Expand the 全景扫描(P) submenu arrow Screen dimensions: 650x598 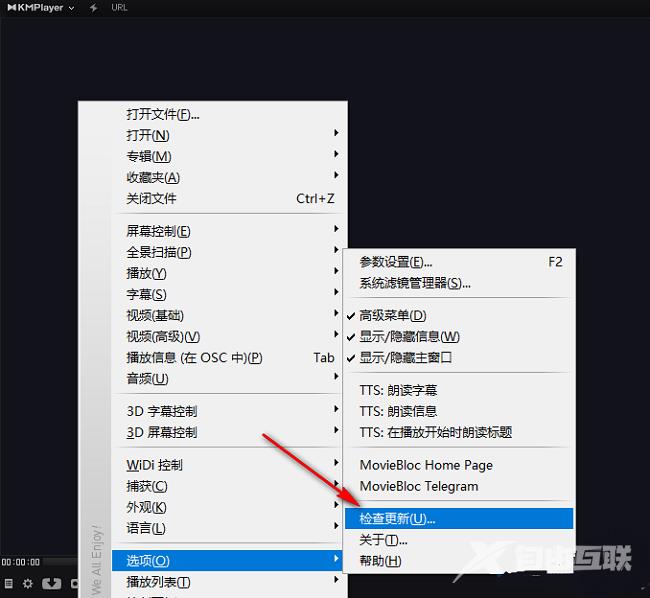coord(336,249)
